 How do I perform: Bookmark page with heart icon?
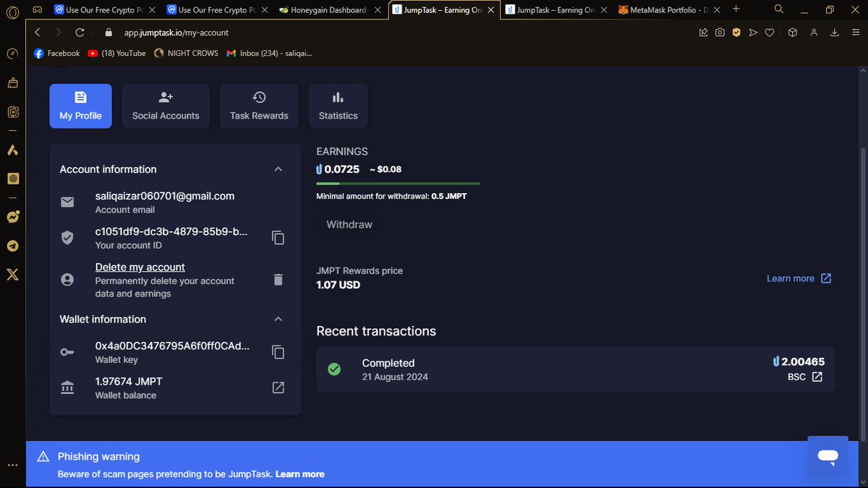tap(770, 33)
